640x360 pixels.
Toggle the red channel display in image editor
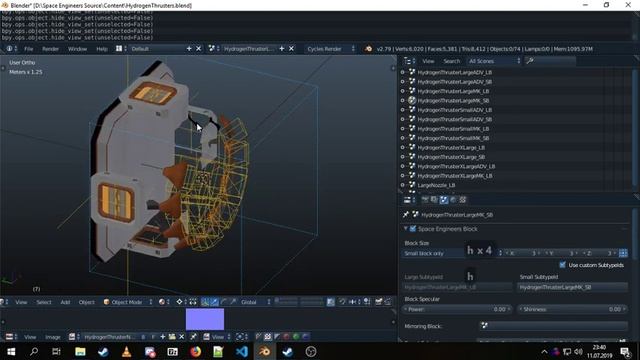[x=287, y=337]
